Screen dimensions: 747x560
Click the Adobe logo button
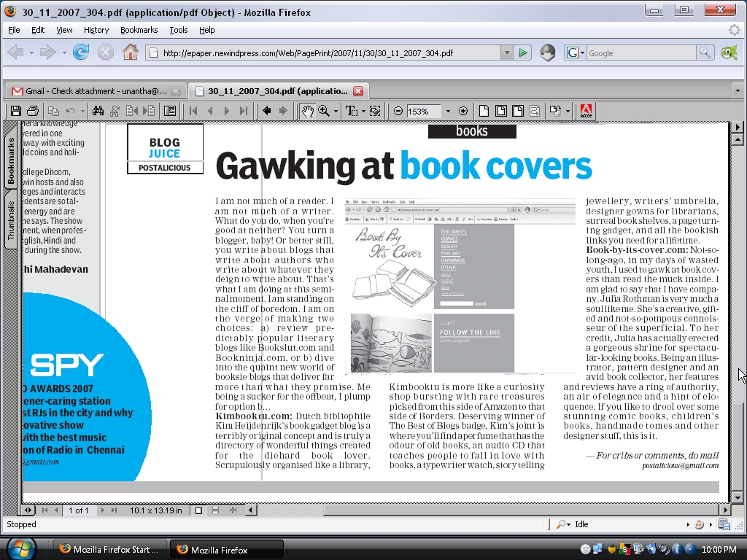(x=586, y=111)
